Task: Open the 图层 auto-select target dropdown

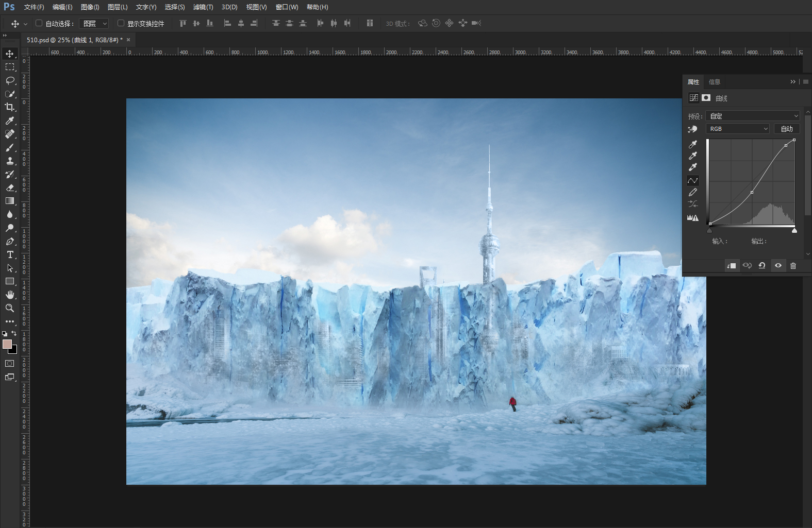Action: pyautogui.click(x=94, y=24)
